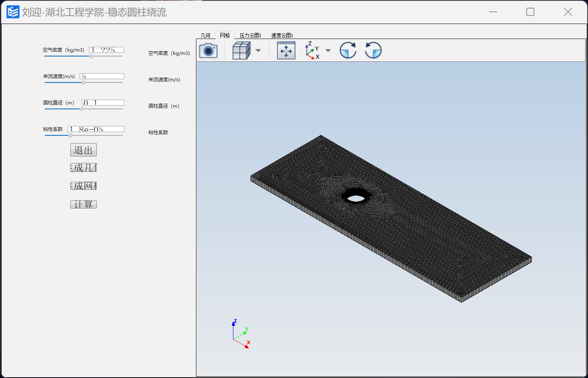Rotate the view clockwise
This screenshot has width=588, height=378.
tap(348, 50)
